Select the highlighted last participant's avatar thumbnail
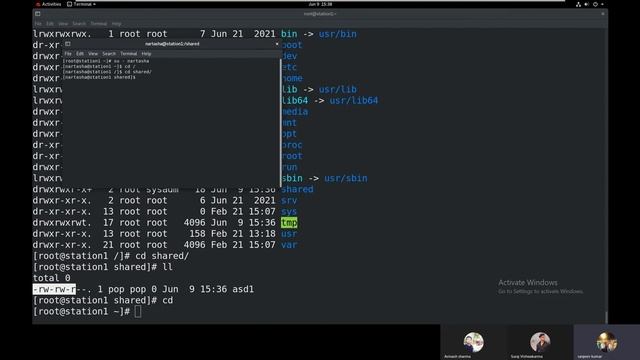Viewport: 640px width, 360px height. point(607,342)
